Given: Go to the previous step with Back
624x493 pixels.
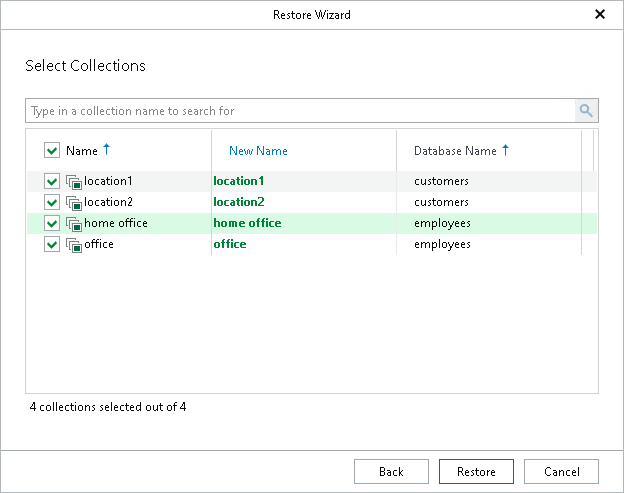Looking at the screenshot, I should click(391, 472).
